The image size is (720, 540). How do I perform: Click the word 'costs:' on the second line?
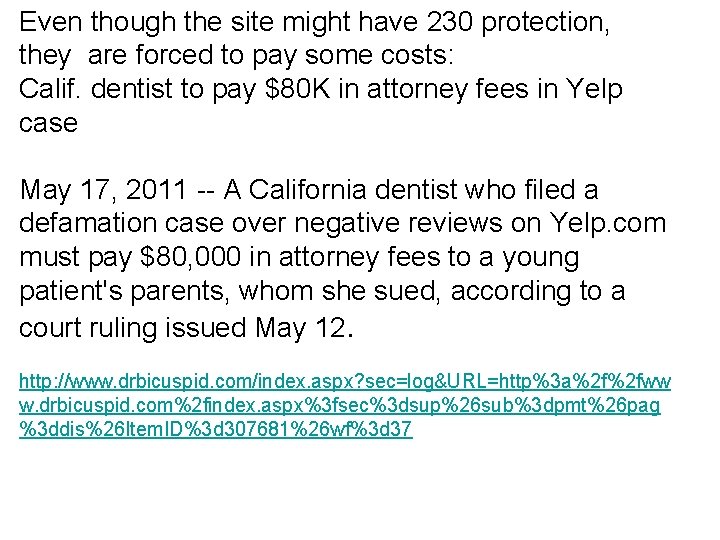click(x=417, y=56)
